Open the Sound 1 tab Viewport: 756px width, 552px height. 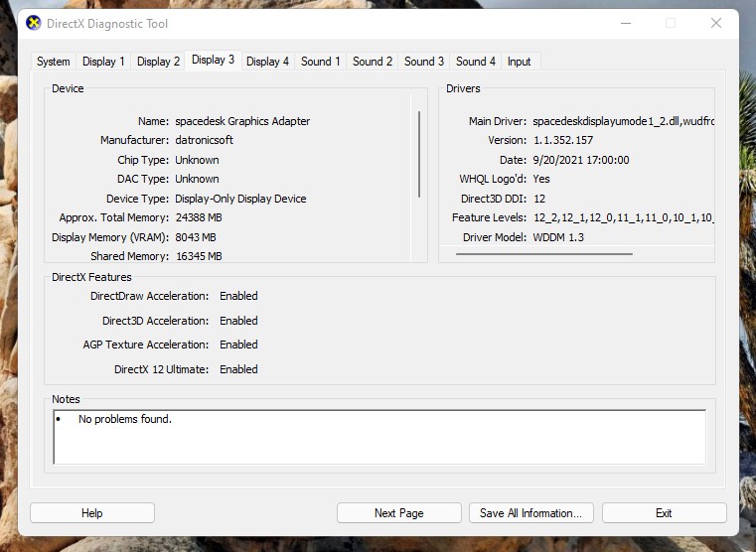[x=320, y=62]
